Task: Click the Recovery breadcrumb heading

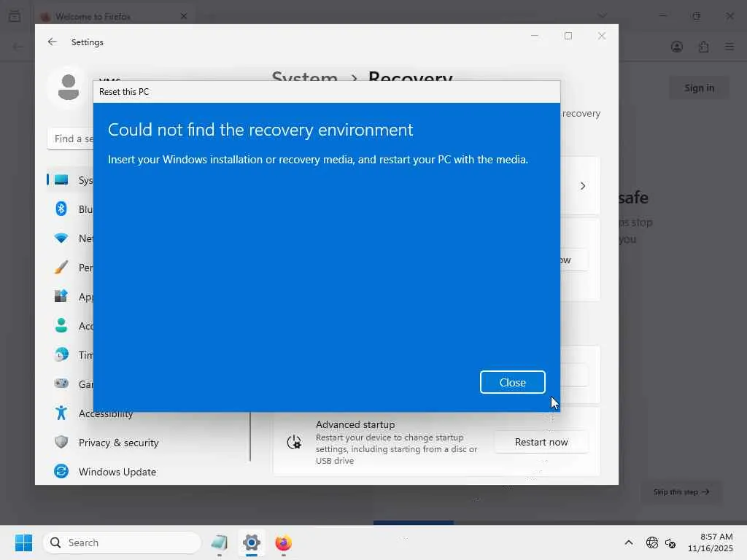Action: click(410, 77)
